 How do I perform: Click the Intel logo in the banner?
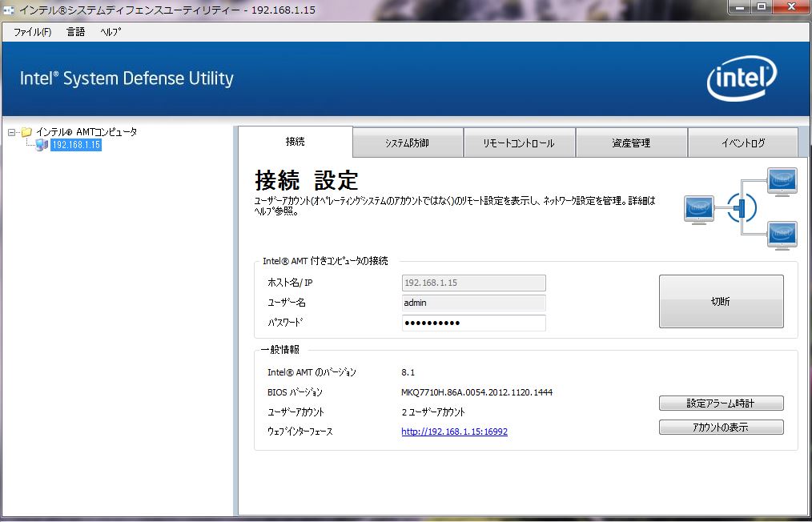742,78
